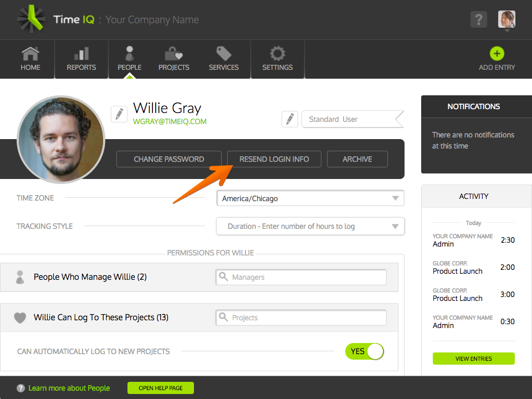532x399 pixels.
Task: Click the Today label in Activity
Action: tap(474, 223)
